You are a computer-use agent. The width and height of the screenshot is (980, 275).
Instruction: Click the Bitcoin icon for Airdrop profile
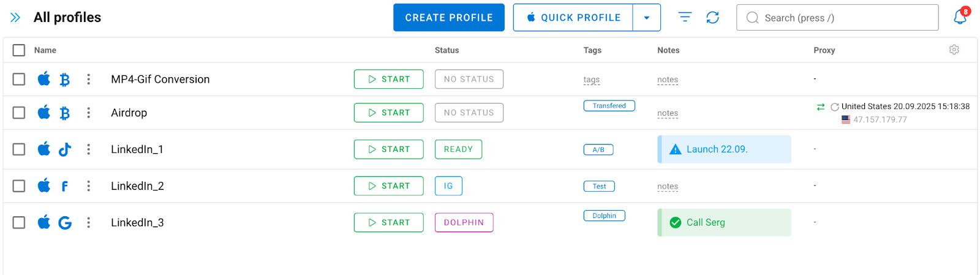coord(65,113)
